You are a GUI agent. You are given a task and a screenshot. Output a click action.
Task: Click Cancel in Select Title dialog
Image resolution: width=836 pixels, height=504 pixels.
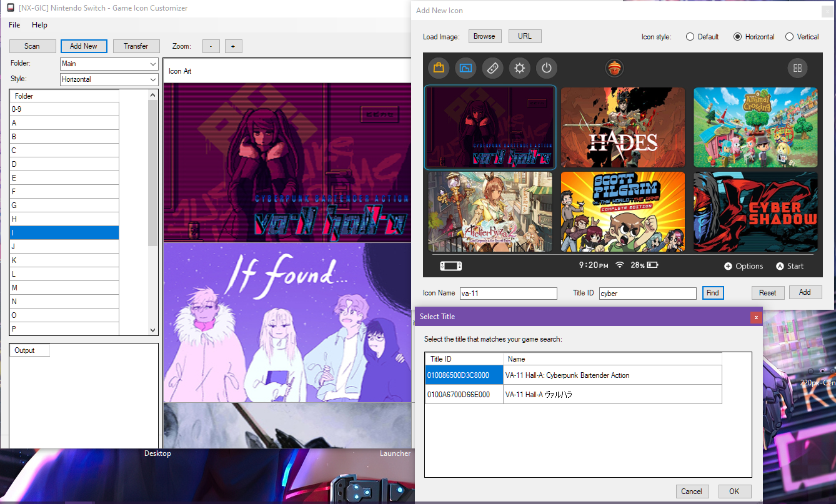tap(692, 492)
